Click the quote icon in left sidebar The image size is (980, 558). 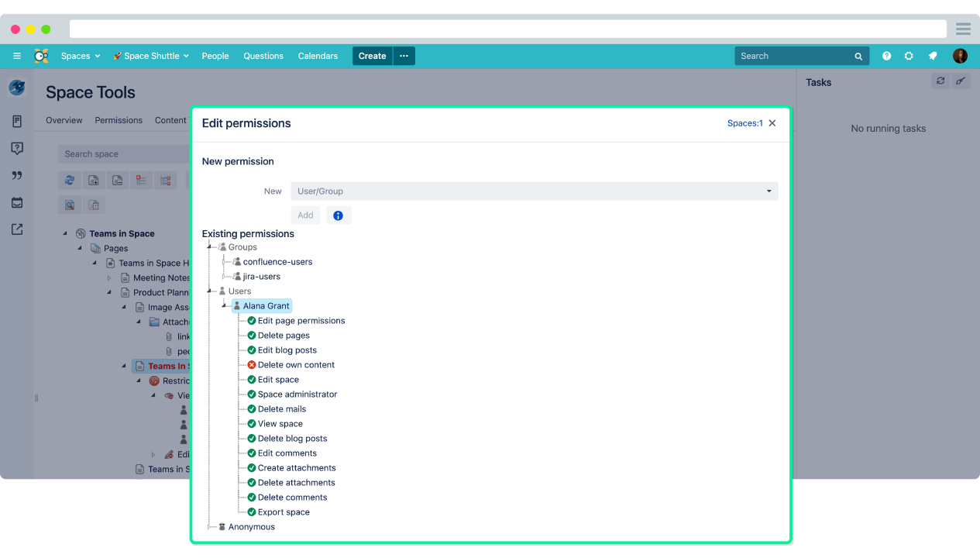[x=17, y=176]
